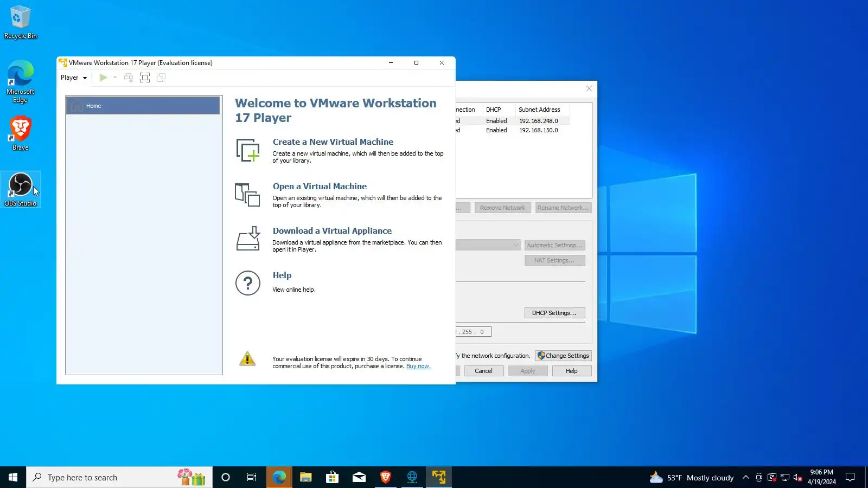Open the network tray icon
Image resolution: width=868 pixels, height=488 pixels.
pyautogui.click(x=785, y=477)
